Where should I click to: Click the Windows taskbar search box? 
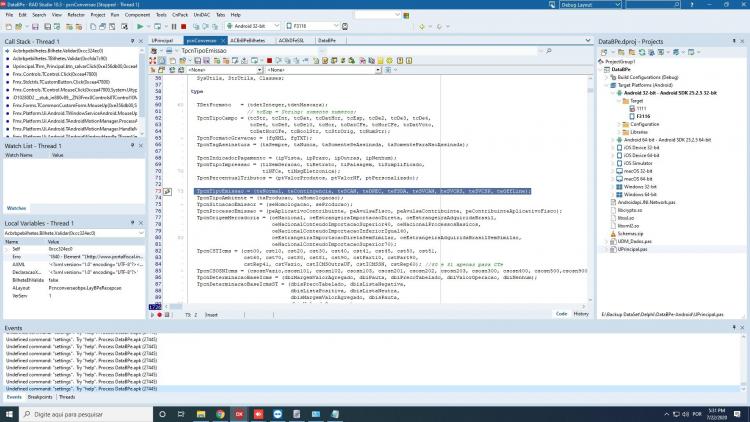tap(86, 414)
